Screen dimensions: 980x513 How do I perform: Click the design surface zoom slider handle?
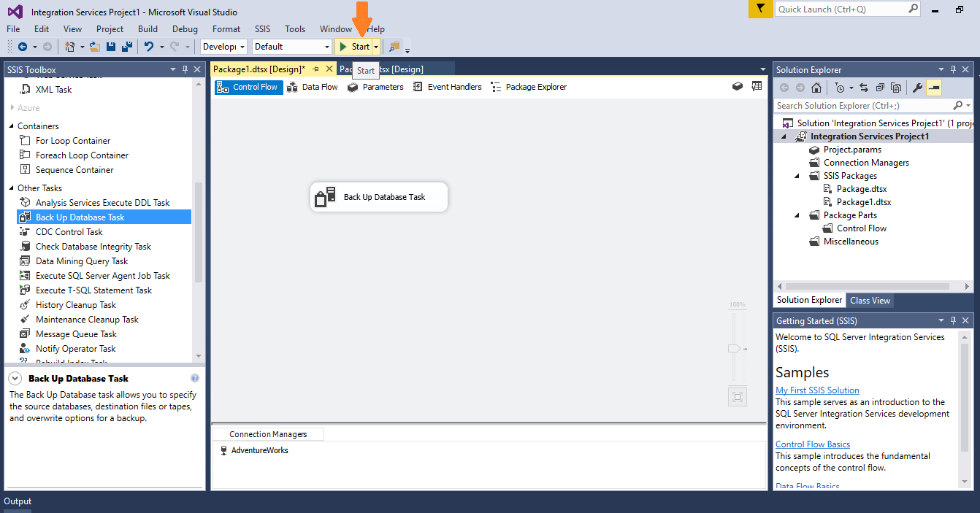(x=735, y=349)
